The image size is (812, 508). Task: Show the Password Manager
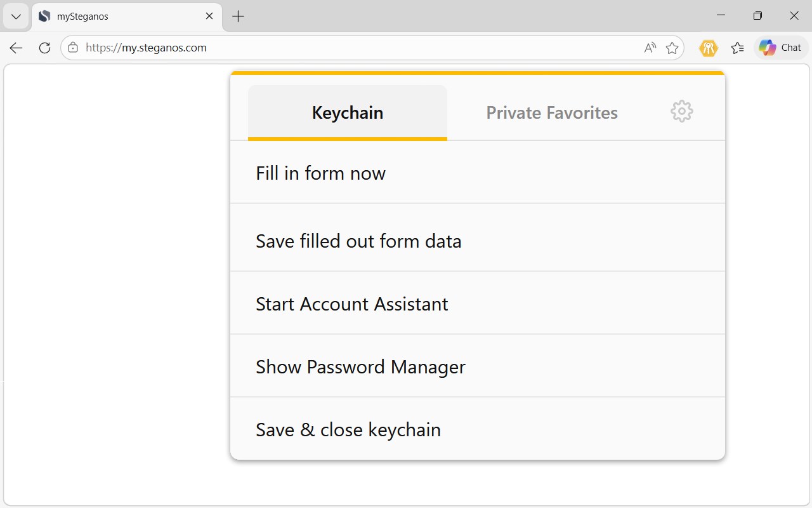tap(478, 366)
